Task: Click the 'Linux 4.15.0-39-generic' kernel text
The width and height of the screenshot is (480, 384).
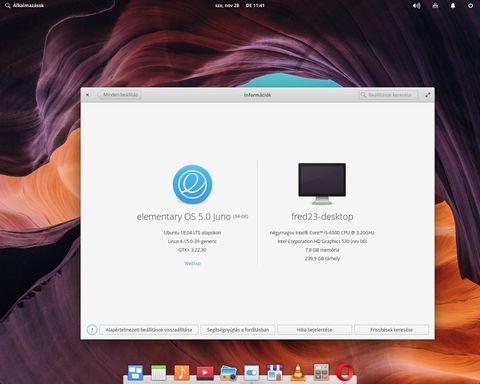Action: click(x=192, y=241)
